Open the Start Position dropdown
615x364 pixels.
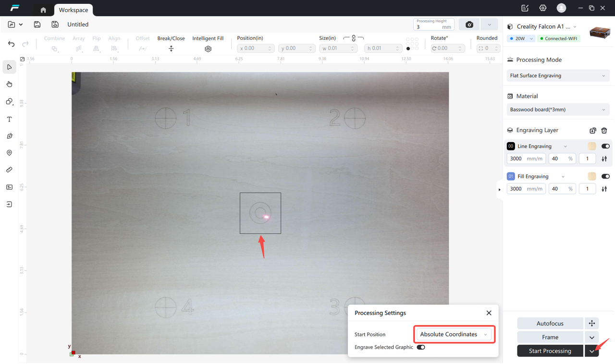pos(454,334)
